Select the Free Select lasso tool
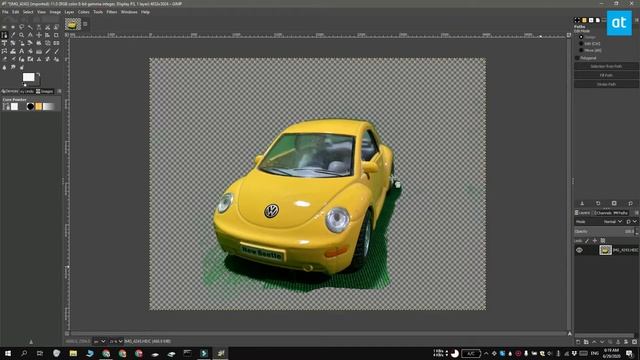The image size is (640, 360). [x=22, y=27]
